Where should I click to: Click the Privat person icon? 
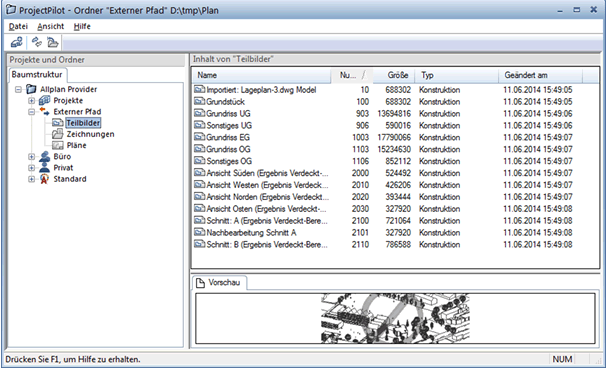pos(45,168)
